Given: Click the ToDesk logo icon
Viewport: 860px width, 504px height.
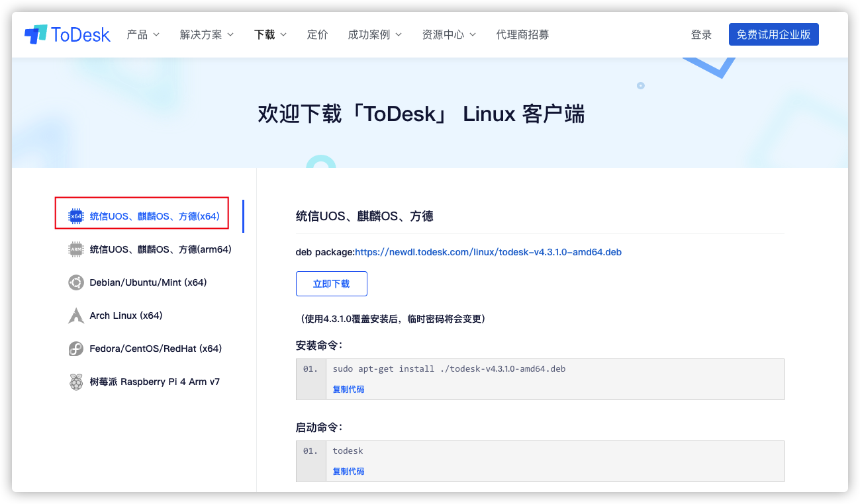Looking at the screenshot, I should click(x=36, y=34).
